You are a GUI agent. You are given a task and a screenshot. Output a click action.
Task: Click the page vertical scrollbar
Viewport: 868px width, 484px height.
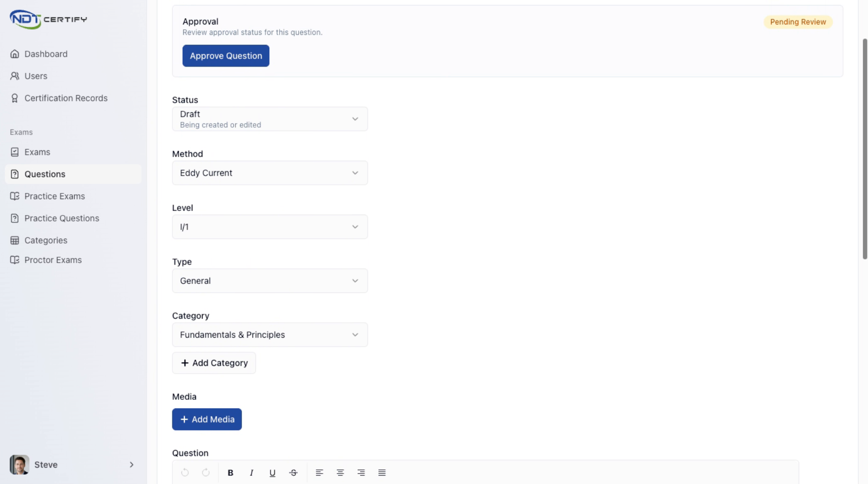pyautogui.click(x=865, y=149)
